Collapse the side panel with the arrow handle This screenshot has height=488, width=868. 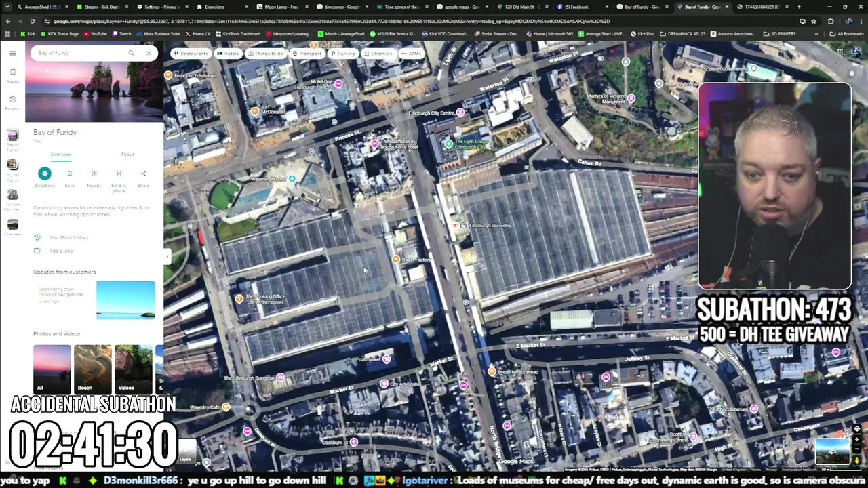click(167, 256)
